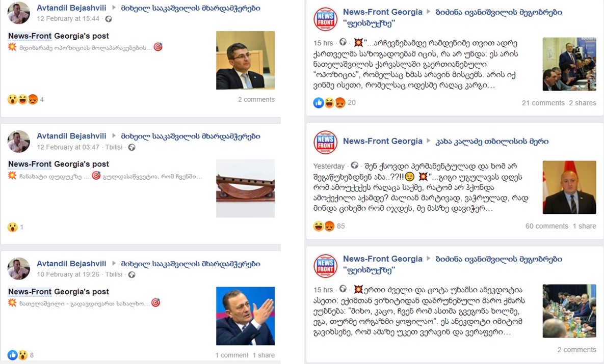Open the 60 comments link

[546, 226]
